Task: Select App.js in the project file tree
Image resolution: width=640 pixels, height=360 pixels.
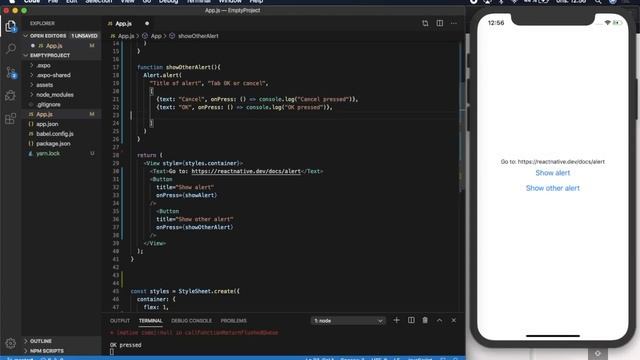Action: pos(44,114)
